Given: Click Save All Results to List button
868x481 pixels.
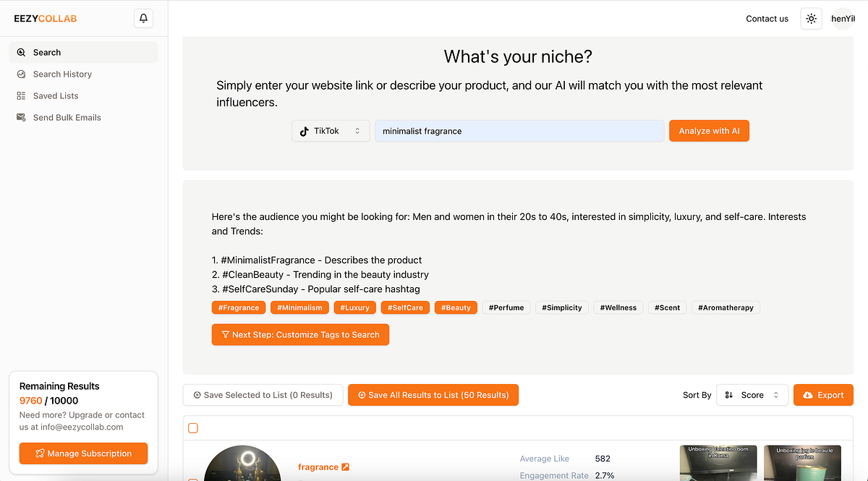Looking at the screenshot, I should 433,395.
